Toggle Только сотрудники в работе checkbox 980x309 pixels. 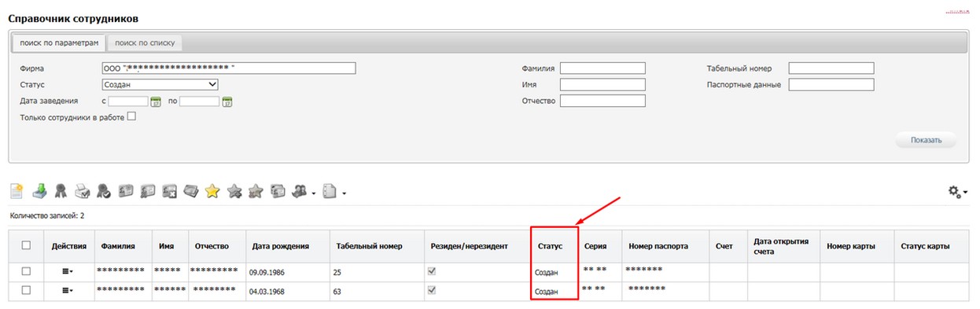pos(131,116)
